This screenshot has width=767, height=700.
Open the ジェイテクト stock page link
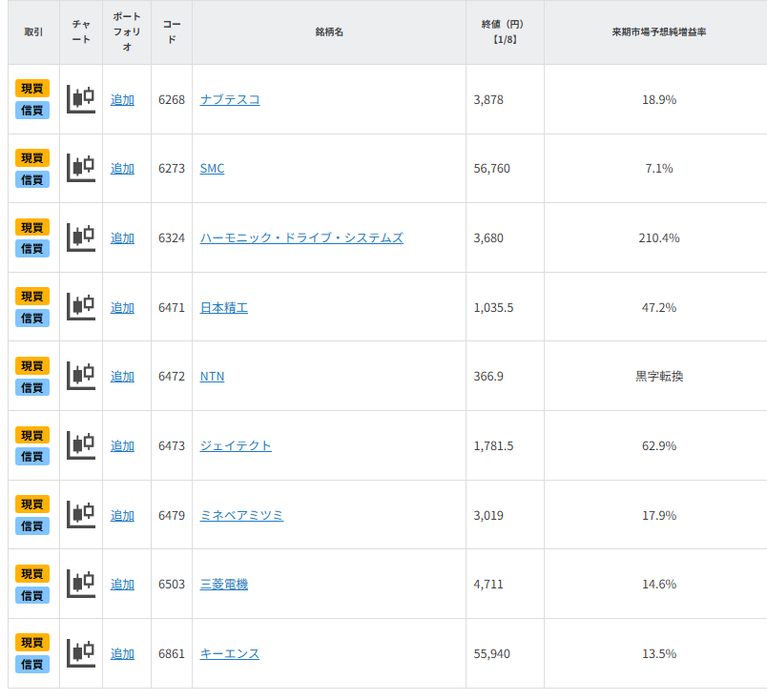(x=236, y=445)
